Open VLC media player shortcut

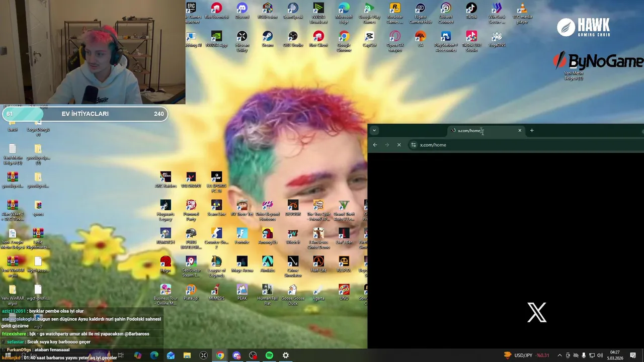coord(522,14)
